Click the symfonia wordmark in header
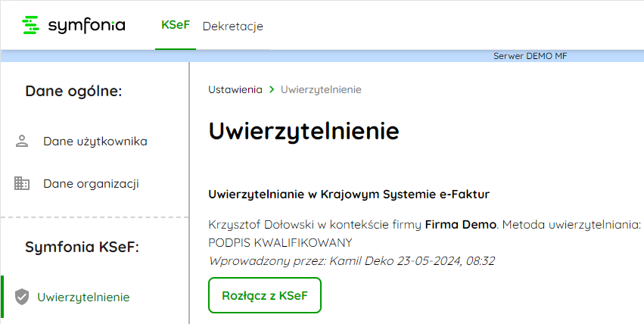644x324 pixels. click(87, 26)
